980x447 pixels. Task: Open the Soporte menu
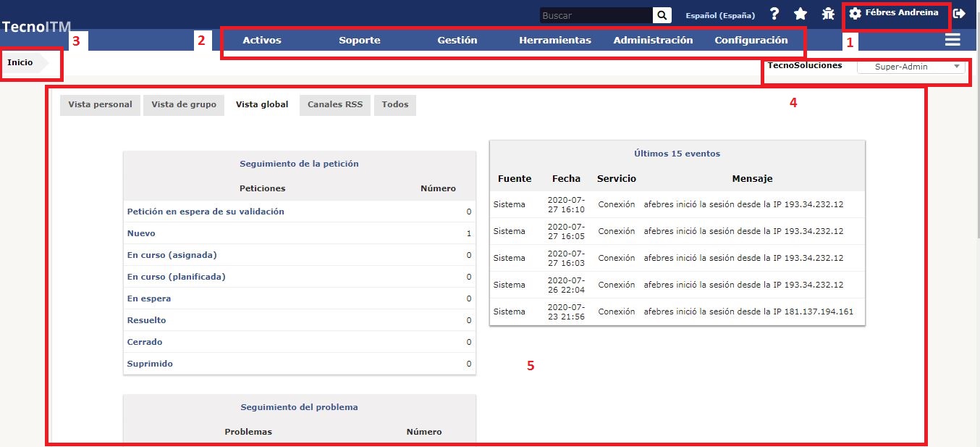[359, 41]
